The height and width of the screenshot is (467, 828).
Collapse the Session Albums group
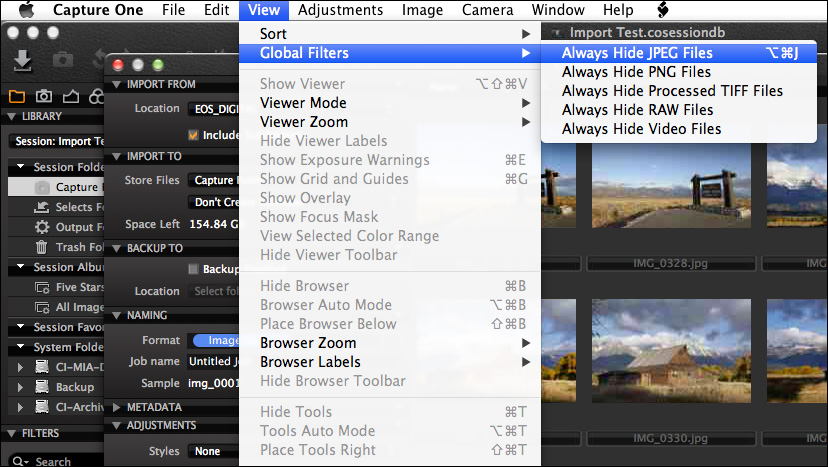point(21,267)
